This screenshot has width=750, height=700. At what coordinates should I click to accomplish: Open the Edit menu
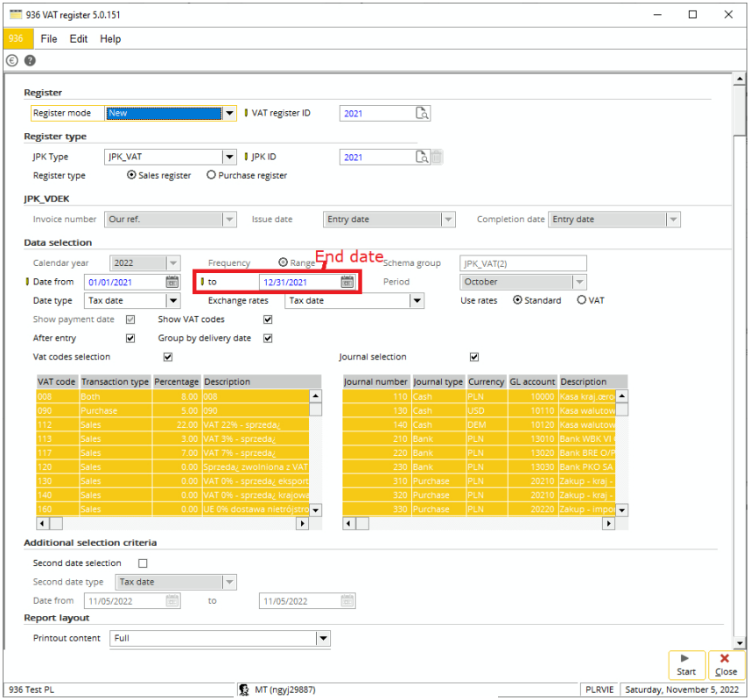[x=79, y=38]
